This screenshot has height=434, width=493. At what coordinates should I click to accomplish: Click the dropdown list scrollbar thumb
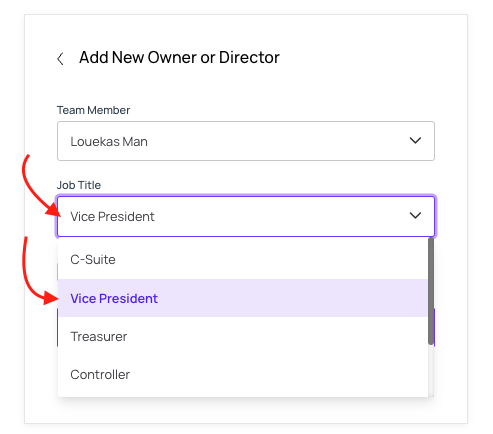(431, 291)
